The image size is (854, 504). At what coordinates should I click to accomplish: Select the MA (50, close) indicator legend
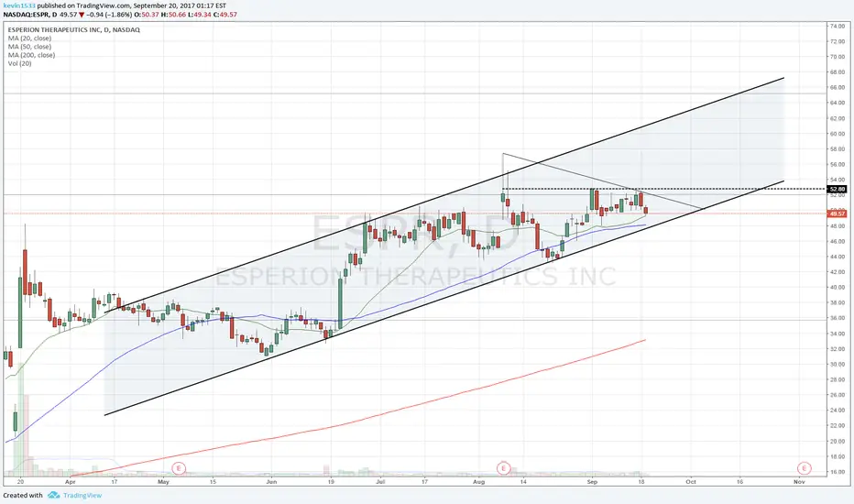click(x=29, y=47)
